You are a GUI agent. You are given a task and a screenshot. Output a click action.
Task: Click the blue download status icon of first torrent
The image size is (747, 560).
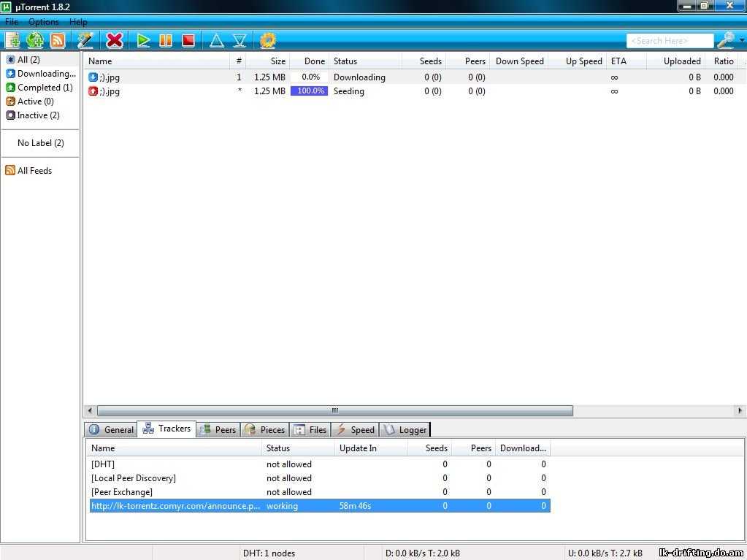[93, 77]
